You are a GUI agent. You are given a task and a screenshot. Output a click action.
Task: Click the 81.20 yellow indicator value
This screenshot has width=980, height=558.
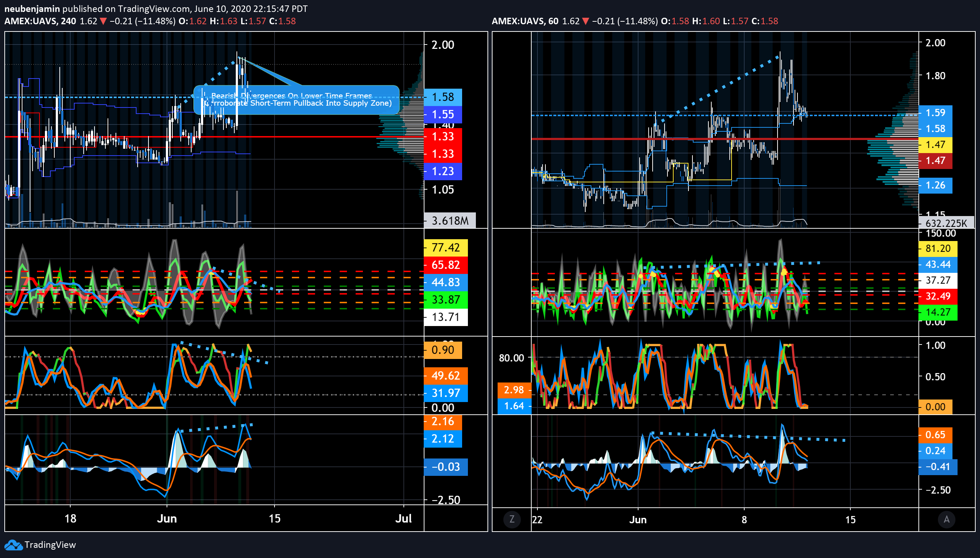[x=938, y=248]
